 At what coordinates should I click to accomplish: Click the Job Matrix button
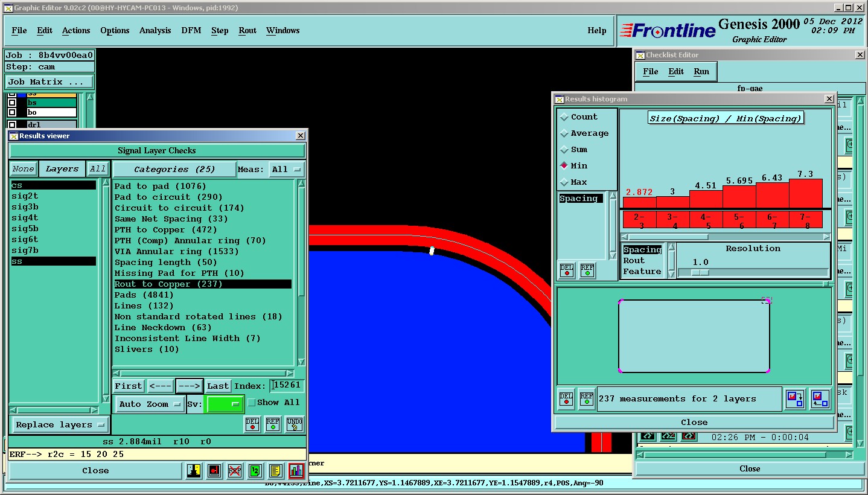click(x=49, y=82)
